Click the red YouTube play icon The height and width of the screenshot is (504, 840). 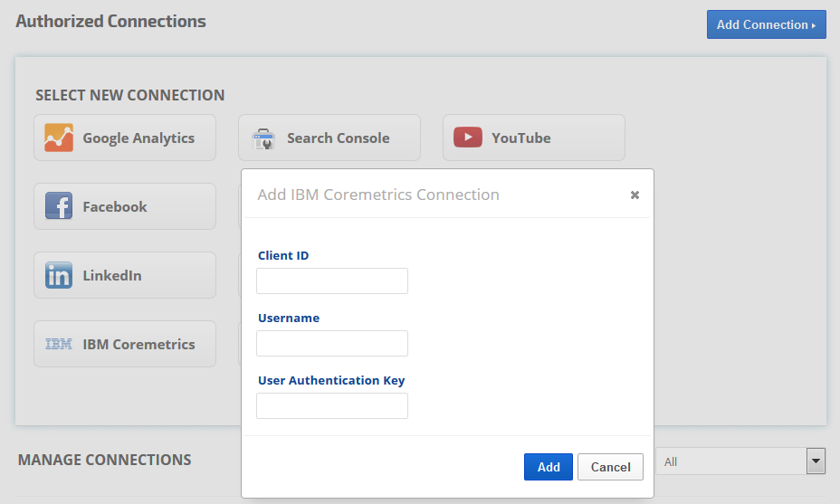pyautogui.click(x=468, y=138)
